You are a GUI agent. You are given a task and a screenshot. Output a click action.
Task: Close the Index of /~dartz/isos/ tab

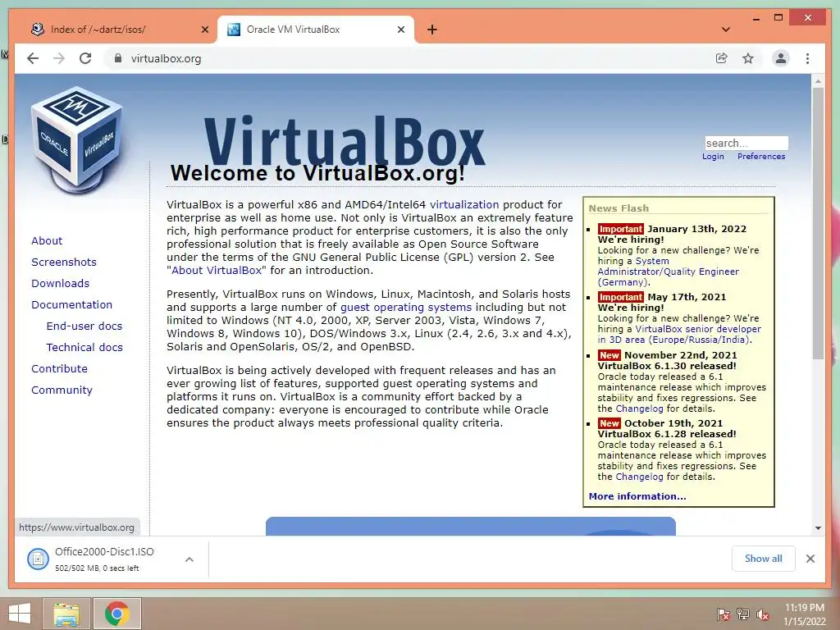204,30
